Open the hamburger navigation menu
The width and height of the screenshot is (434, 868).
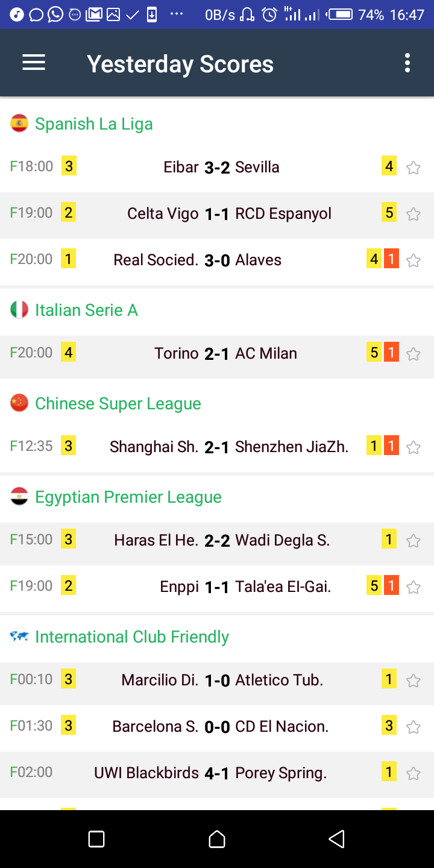coord(34,63)
